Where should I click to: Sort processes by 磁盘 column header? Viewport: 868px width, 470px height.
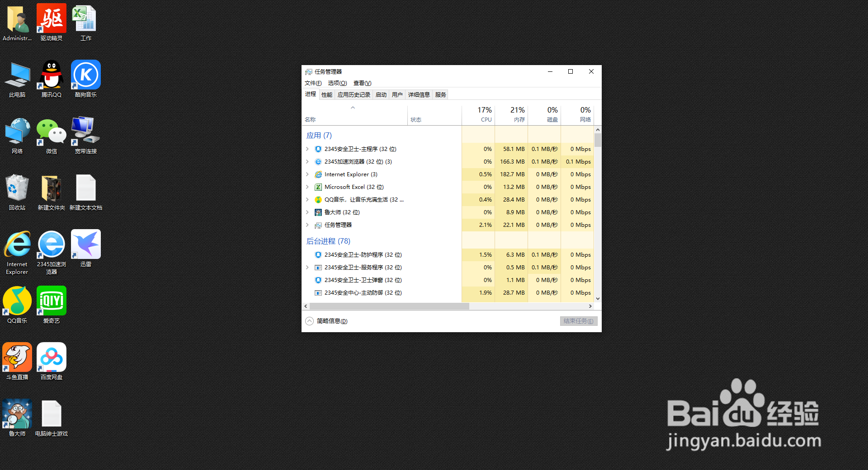(x=544, y=115)
